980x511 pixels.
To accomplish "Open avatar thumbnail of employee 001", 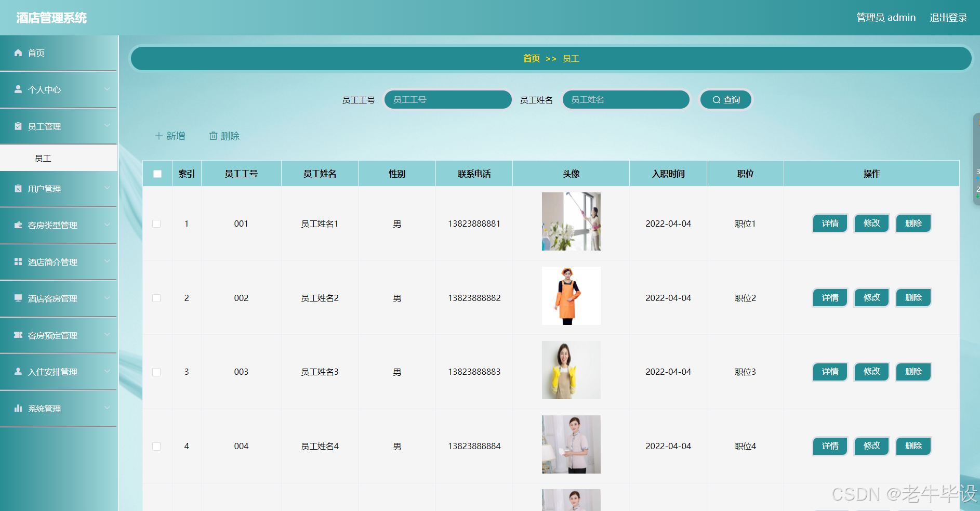I will (x=571, y=221).
